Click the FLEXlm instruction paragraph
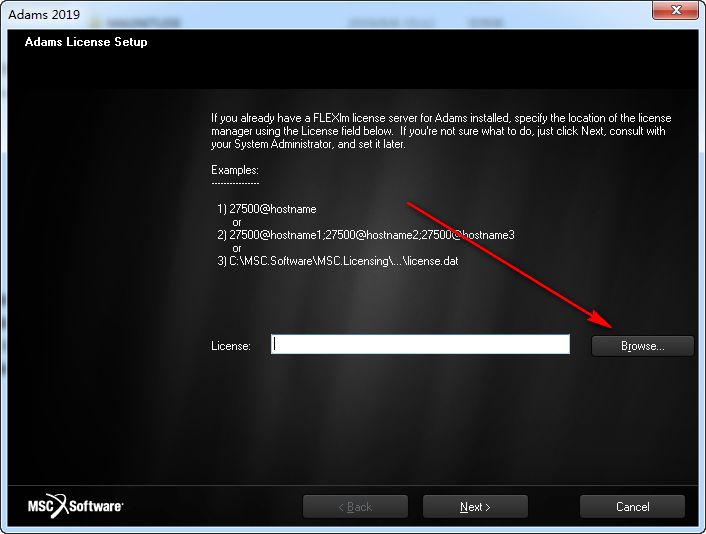Viewport: 706px width, 534px height. (441, 131)
